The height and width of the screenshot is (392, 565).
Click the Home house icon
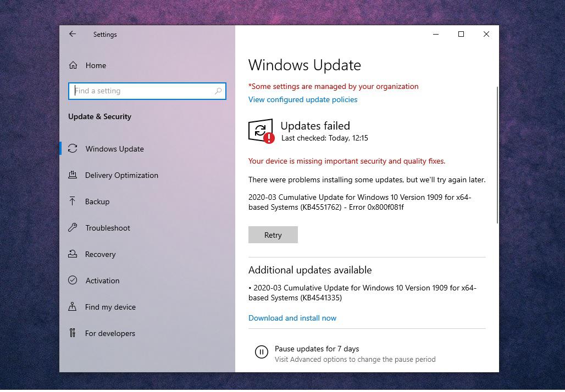tap(73, 65)
